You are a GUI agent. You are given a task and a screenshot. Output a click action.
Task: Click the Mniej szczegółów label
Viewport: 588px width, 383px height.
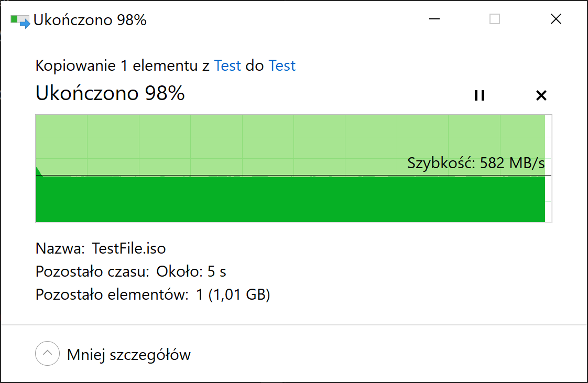(x=128, y=355)
